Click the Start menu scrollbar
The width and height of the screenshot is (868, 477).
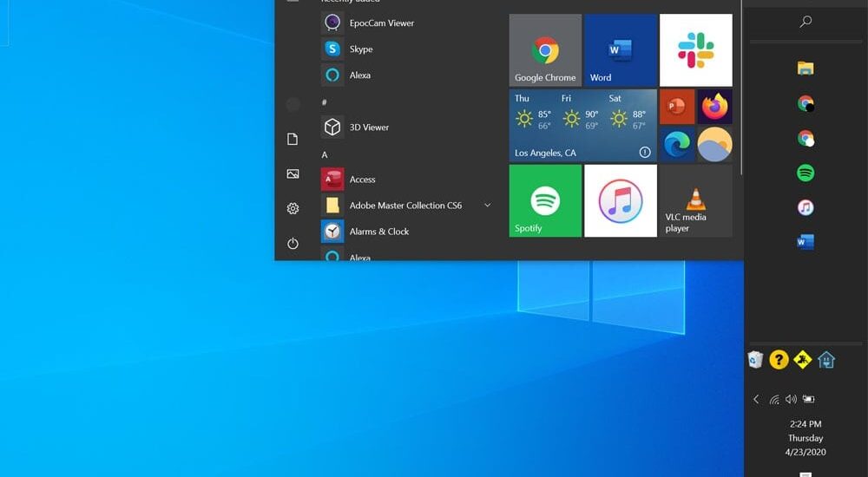point(741,88)
